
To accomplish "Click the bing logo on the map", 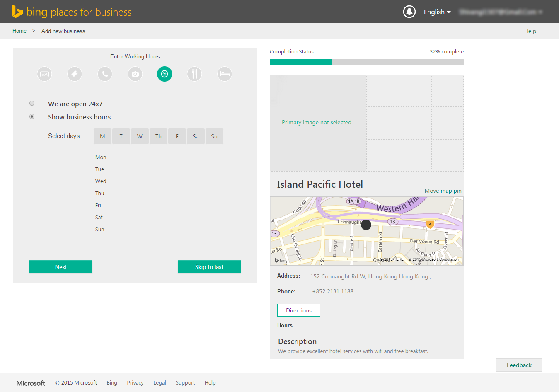I will click(281, 260).
